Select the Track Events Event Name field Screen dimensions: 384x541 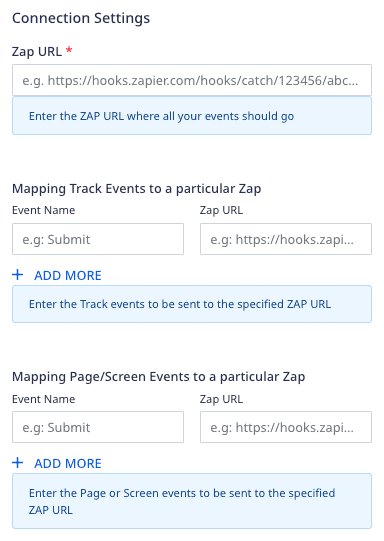98,239
